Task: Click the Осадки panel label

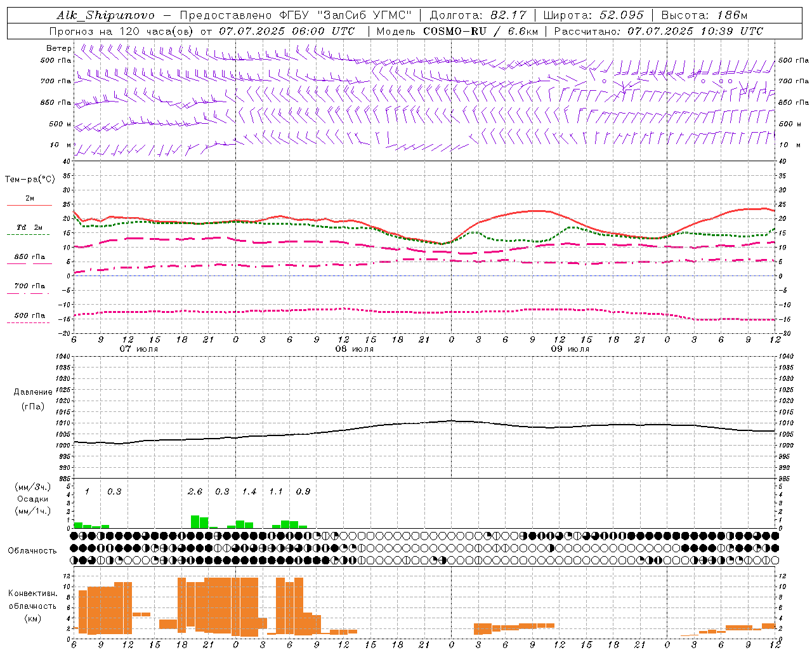Action: [x=32, y=499]
